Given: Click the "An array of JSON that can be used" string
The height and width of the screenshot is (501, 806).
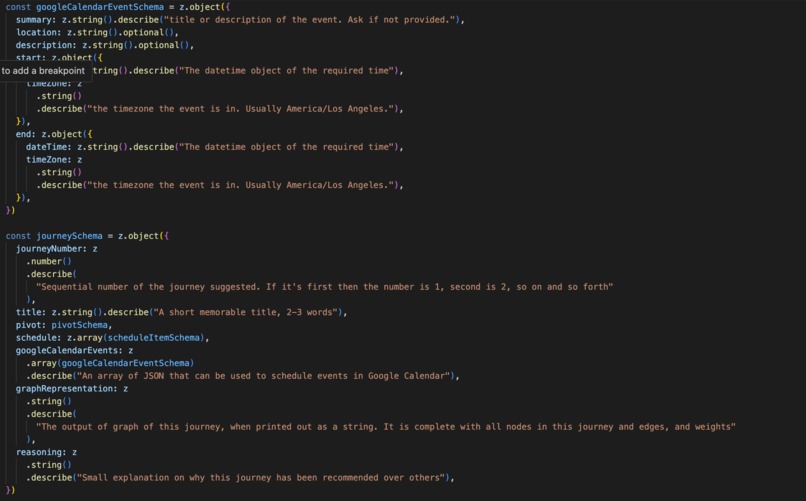Looking at the screenshot, I should click(264, 376).
